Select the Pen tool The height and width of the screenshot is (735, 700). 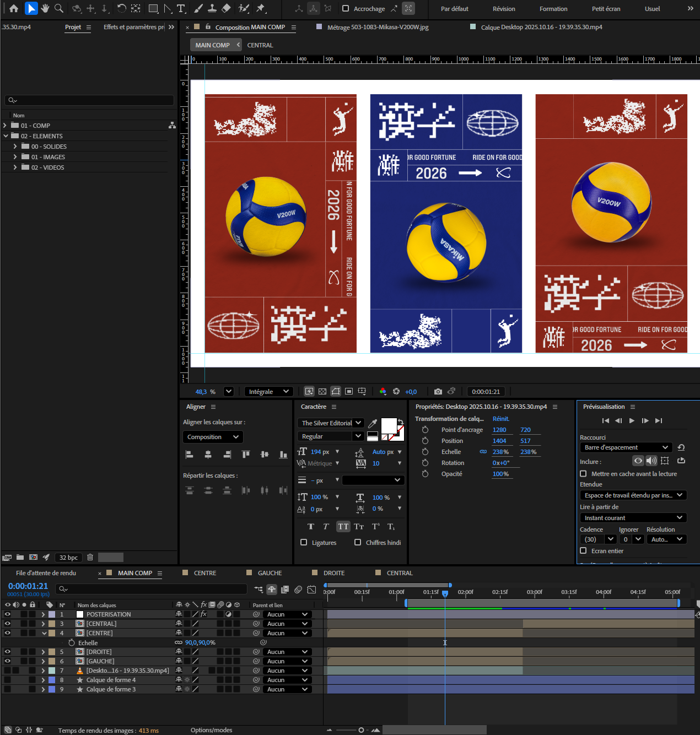[168, 8]
